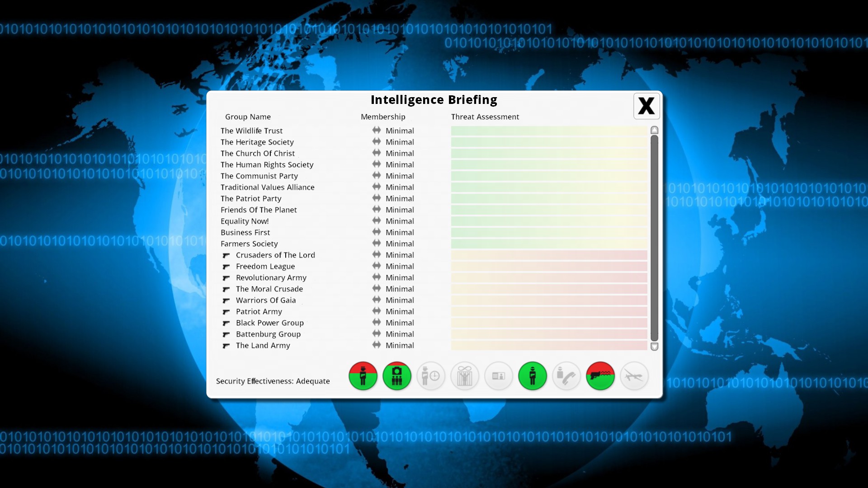868x488 pixels.
Task: Click threat assessment bar for Farmers Society
Action: pos(549,244)
